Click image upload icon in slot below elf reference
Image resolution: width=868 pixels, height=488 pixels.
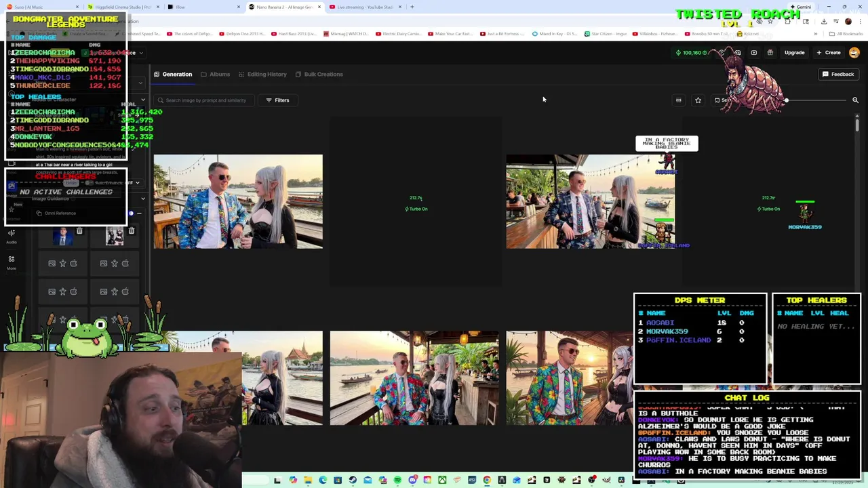(103, 263)
